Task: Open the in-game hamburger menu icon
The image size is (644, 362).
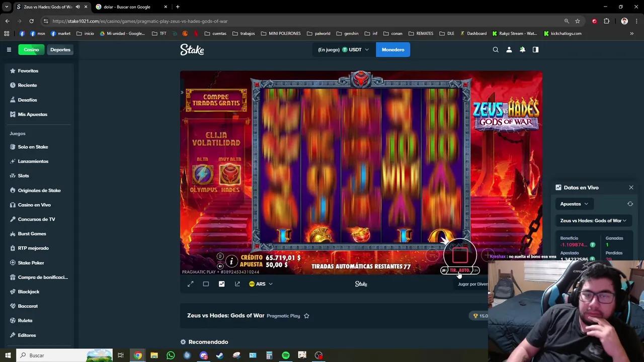Action: point(220,256)
